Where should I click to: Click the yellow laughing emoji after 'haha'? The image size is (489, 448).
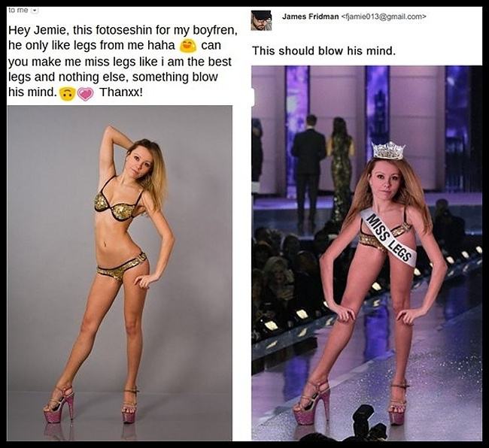tap(187, 47)
